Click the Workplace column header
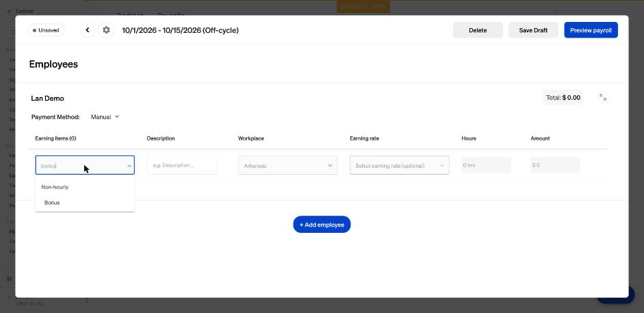This screenshot has height=313, width=644. pyautogui.click(x=251, y=138)
